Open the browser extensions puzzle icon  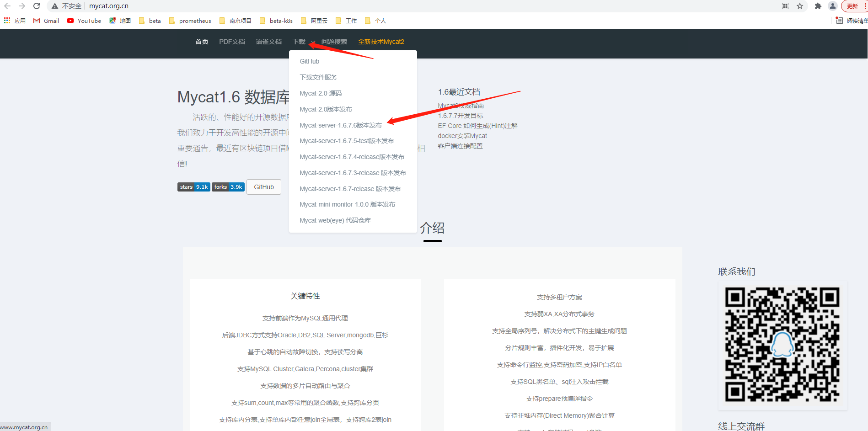(x=818, y=6)
